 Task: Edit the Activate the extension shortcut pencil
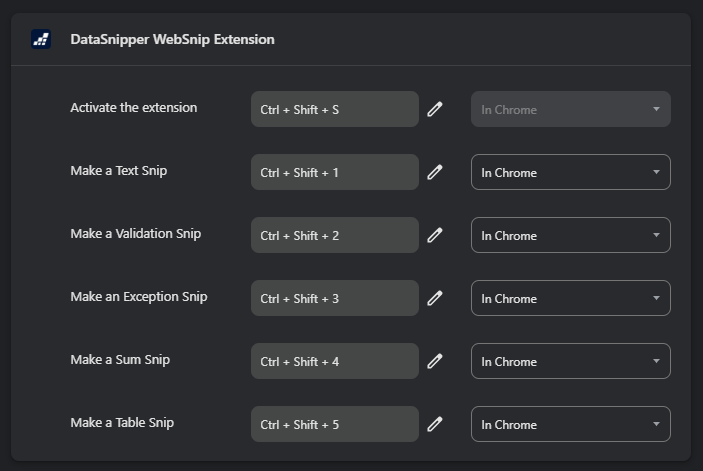[x=434, y=110]
